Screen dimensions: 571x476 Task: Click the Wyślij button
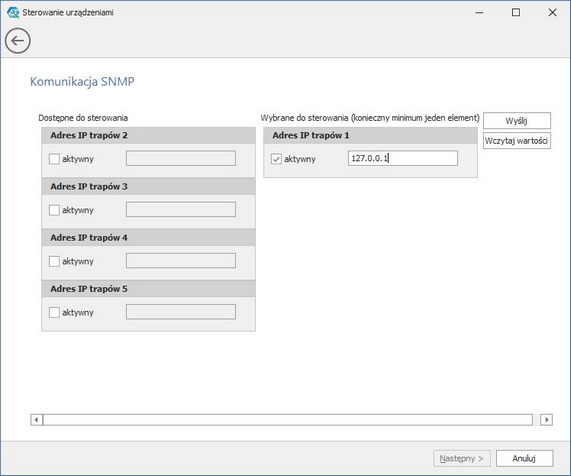pos(517,121)
